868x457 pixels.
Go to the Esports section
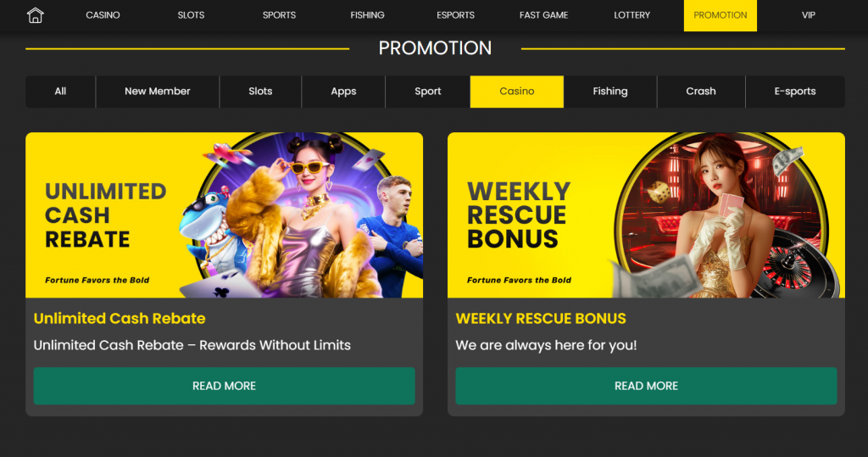point(455,15)
